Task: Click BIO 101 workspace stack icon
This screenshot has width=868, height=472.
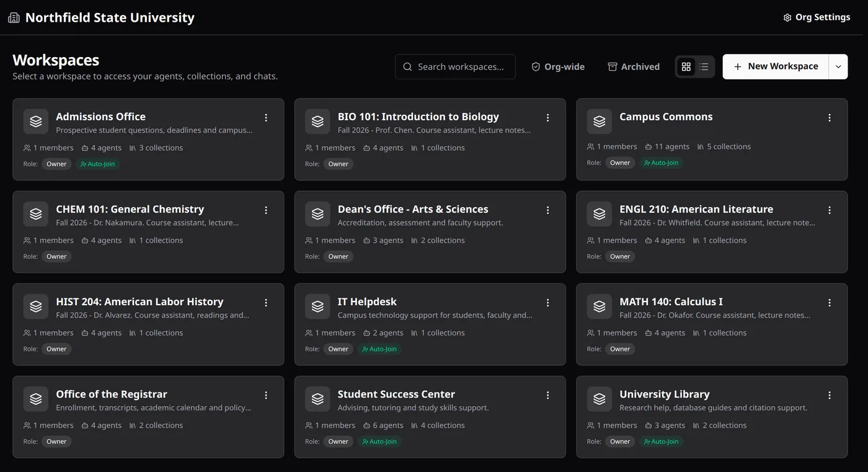Action: [x=317, y=122]
